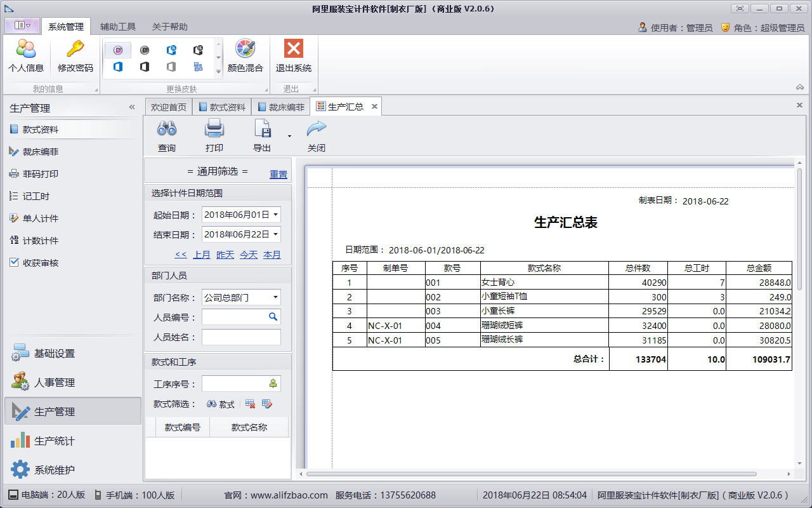Click the 本月 quick date link
The width and height of the screenshot is (812, 508).
[x=272, y=255]
